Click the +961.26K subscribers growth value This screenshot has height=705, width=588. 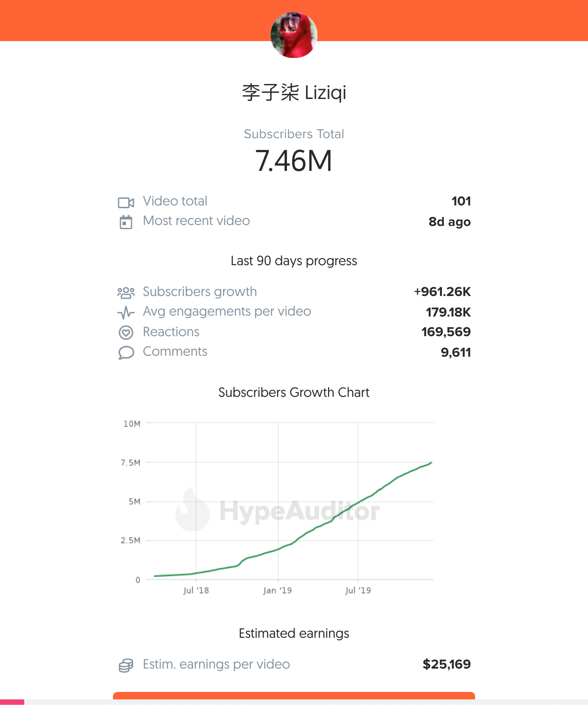coord(442,292)
